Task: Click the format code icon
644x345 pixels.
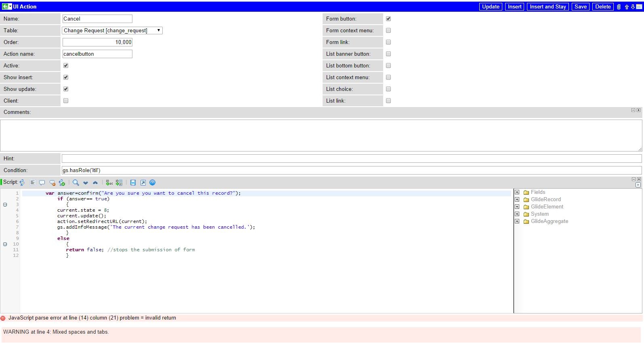Action: click(x=33, y=183)
